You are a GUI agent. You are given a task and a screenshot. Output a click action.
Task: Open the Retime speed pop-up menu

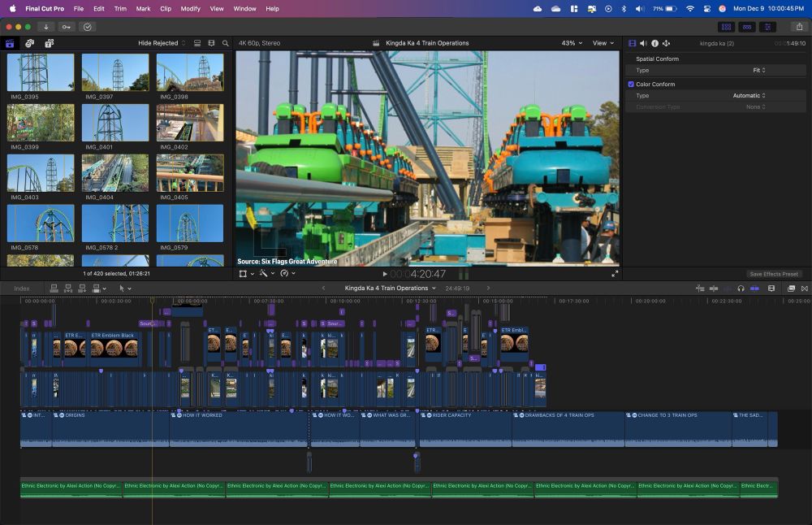coord(287,274)
